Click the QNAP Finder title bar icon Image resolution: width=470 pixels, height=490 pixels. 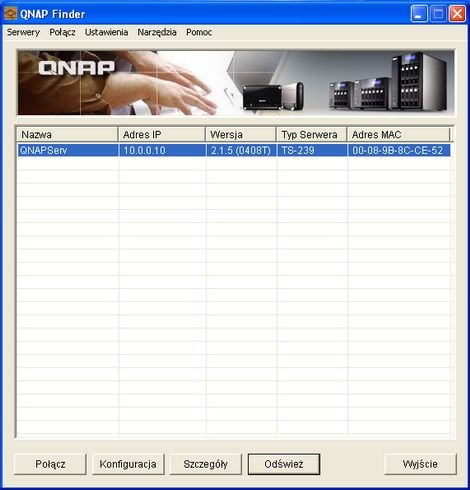(x=10, y=14)
